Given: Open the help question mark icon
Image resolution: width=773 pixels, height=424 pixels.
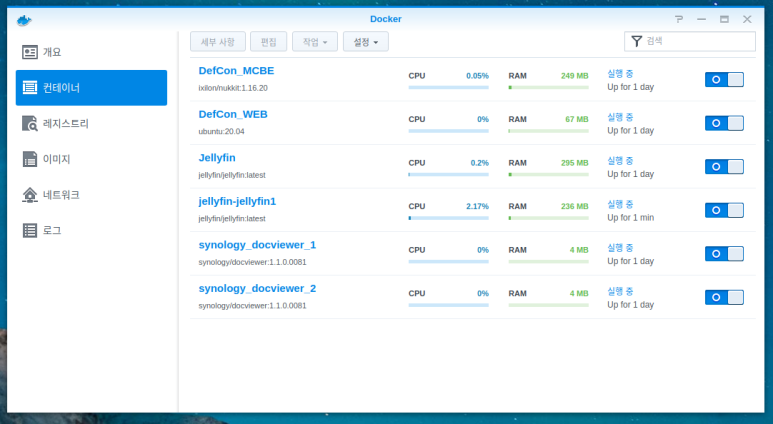Looking at the screenshot, I should [x=679, y=19].
